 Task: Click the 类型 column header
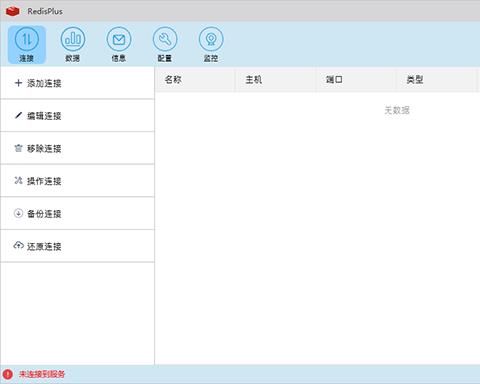[x=437, y=80]
